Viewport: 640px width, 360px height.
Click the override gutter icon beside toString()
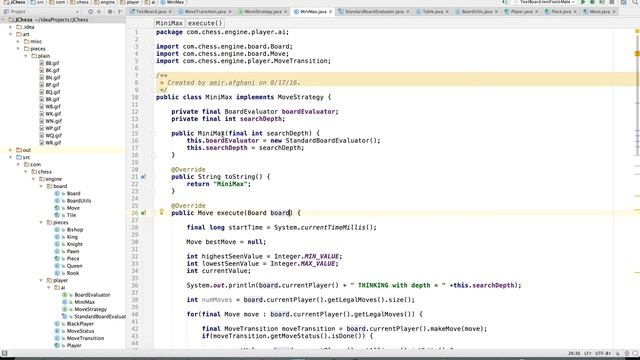[x=143, y=177]
